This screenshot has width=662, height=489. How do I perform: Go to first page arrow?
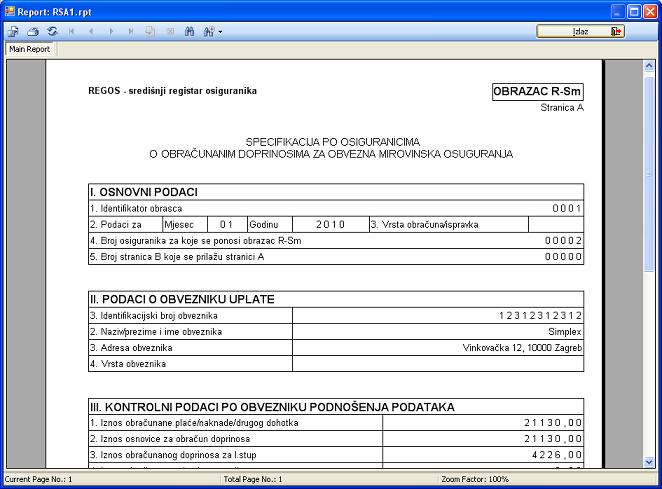(x=72, y=31)
